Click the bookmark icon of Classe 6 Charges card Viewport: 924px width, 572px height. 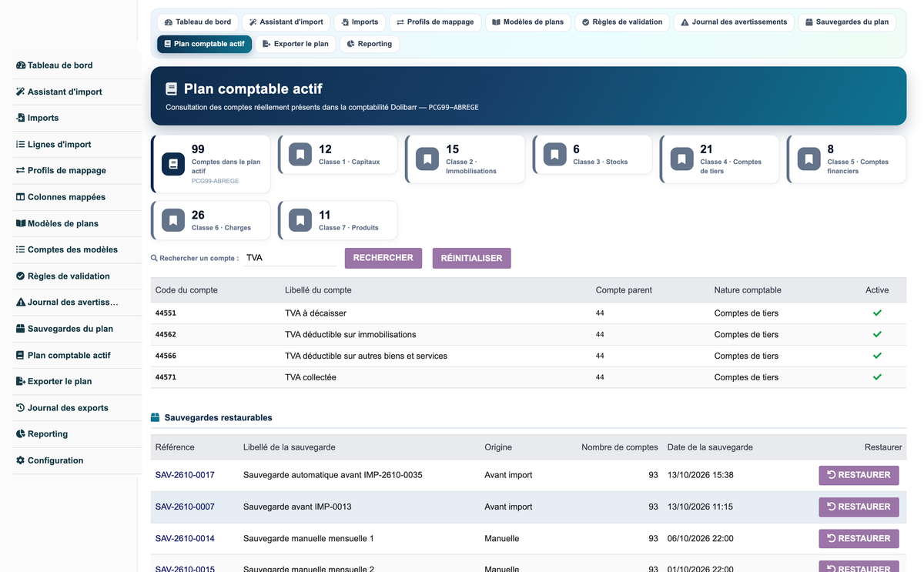(173, 221)
